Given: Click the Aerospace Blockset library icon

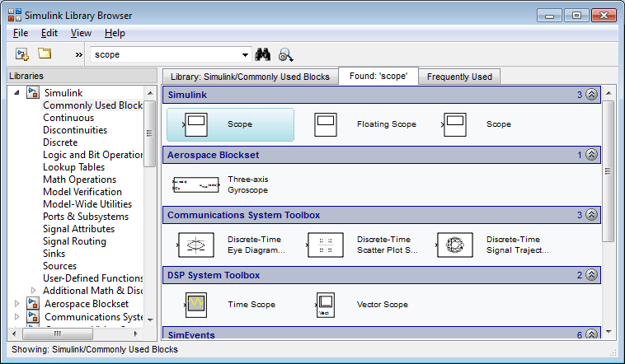Looking at the screenshot, I should point(33,303).
